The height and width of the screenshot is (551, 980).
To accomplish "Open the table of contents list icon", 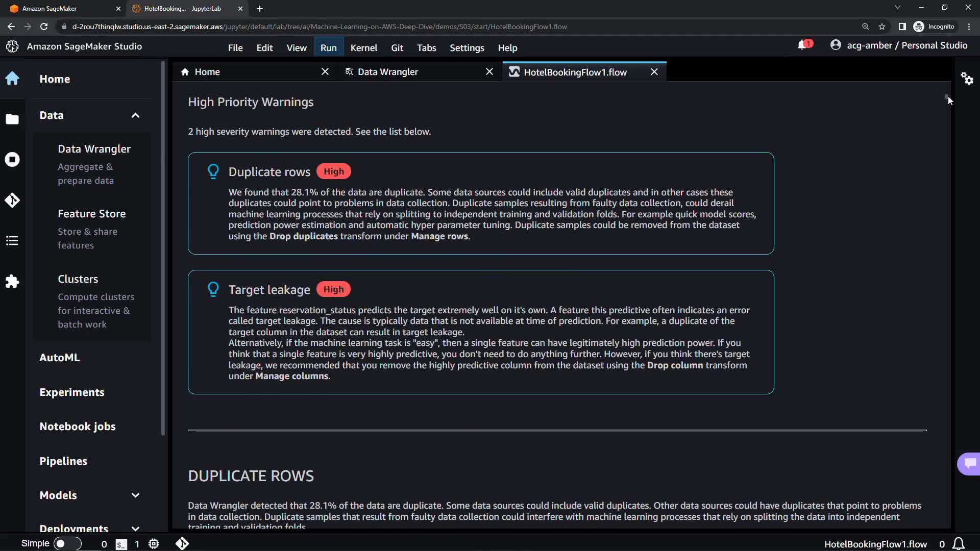I will pyautogui.click(x=12, y=241).
